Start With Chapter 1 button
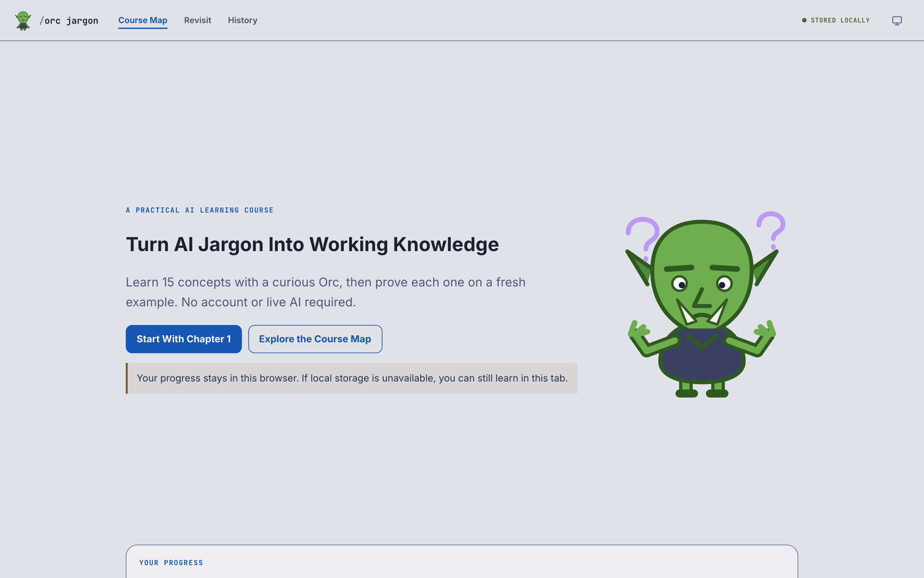The width and height of the screenshot is (924, 578). coord(184,339)
